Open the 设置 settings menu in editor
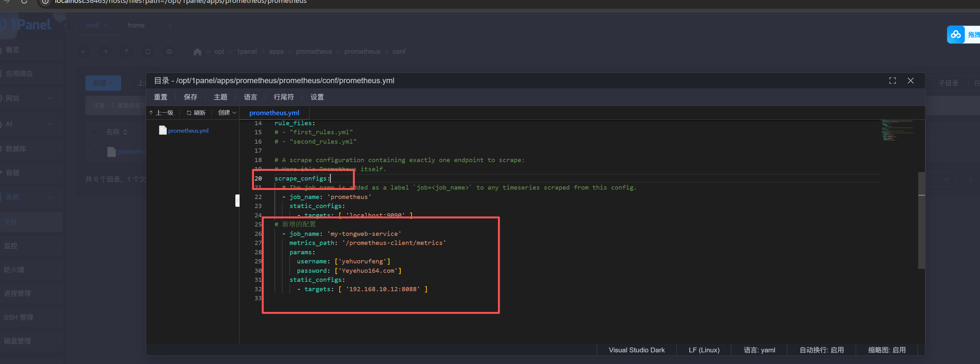980x364 pixels. 317,97
